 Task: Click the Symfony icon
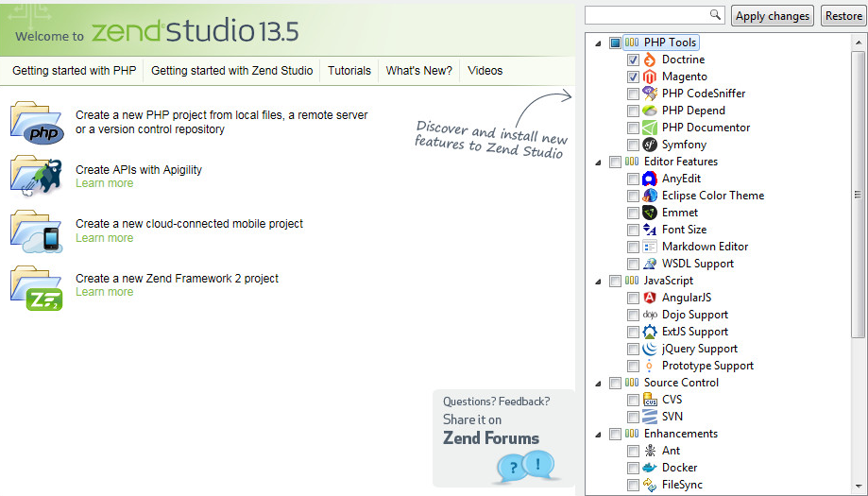coord(649,145)
